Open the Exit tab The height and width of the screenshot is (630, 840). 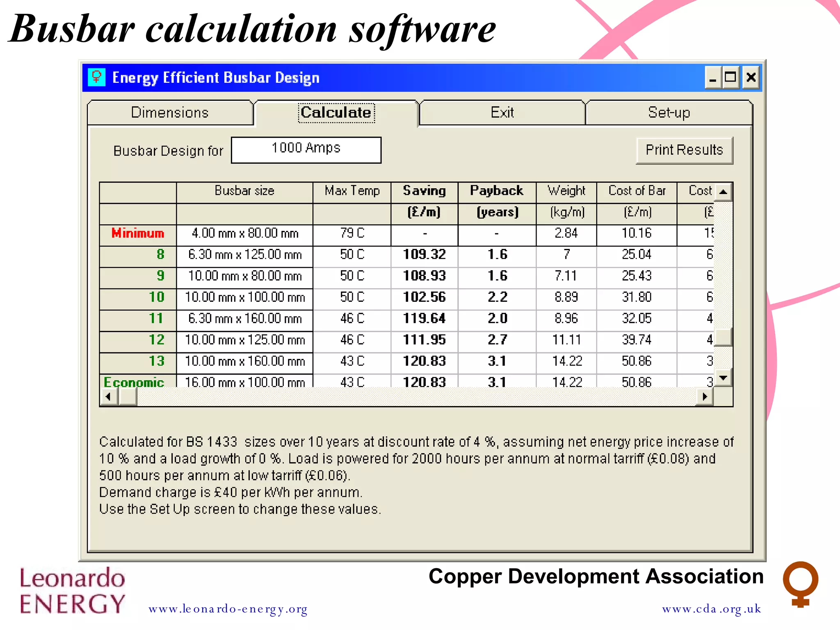(x=502, y=113)
